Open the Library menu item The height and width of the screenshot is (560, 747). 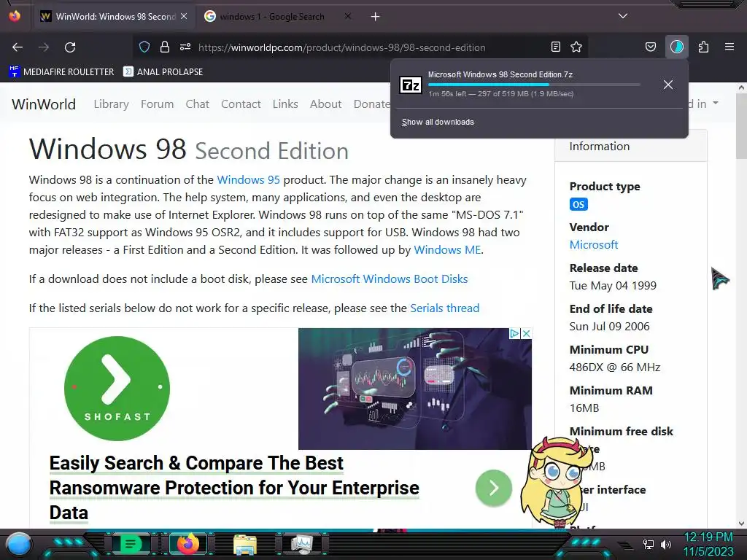111,104
